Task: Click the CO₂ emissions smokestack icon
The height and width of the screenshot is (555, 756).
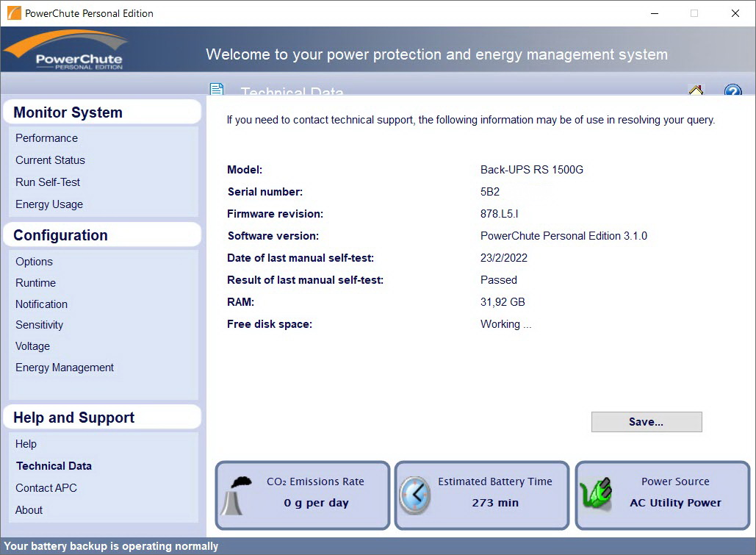Action: click(x=237, y=495)
